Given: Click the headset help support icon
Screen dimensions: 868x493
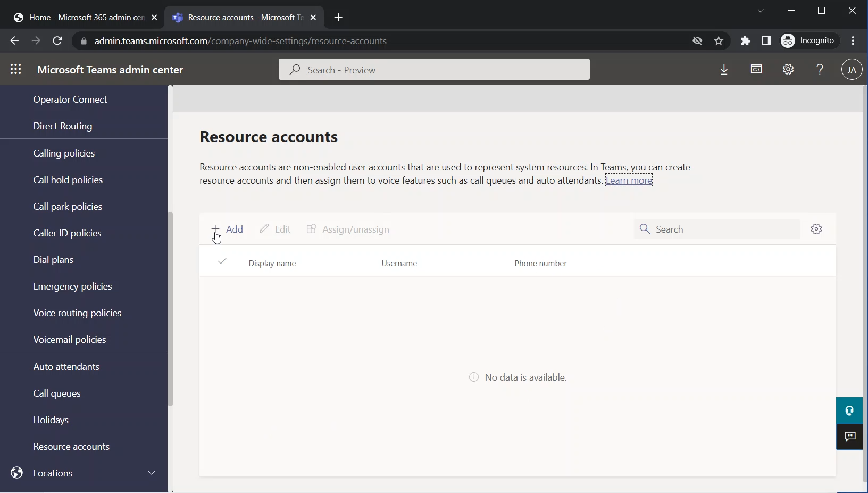Looking at the screenshot, I should click(849, 410).
